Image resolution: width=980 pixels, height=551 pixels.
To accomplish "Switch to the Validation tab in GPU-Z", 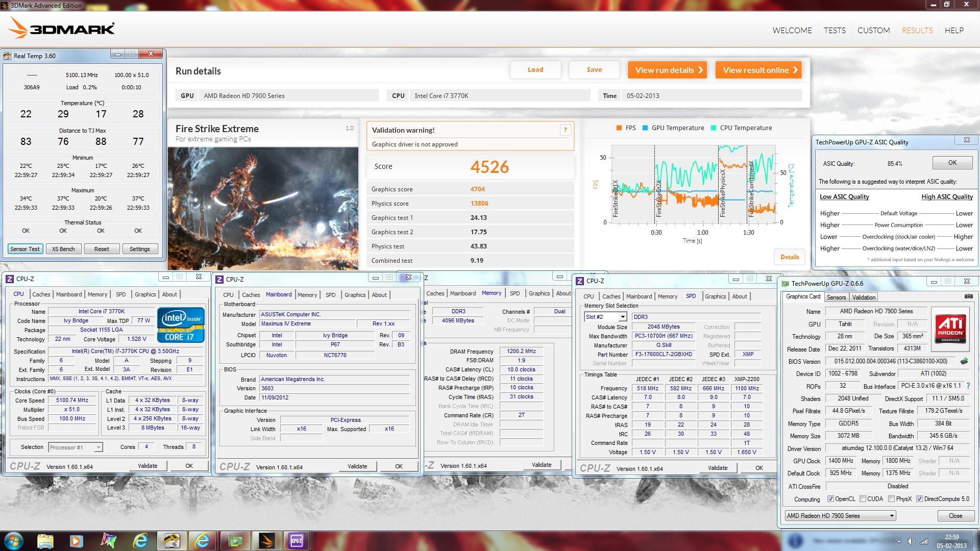I will click(x=864, y=297).
